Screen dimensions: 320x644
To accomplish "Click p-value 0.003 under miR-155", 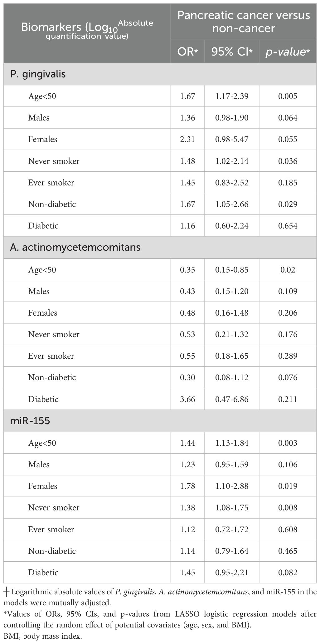I will [288, 443].
